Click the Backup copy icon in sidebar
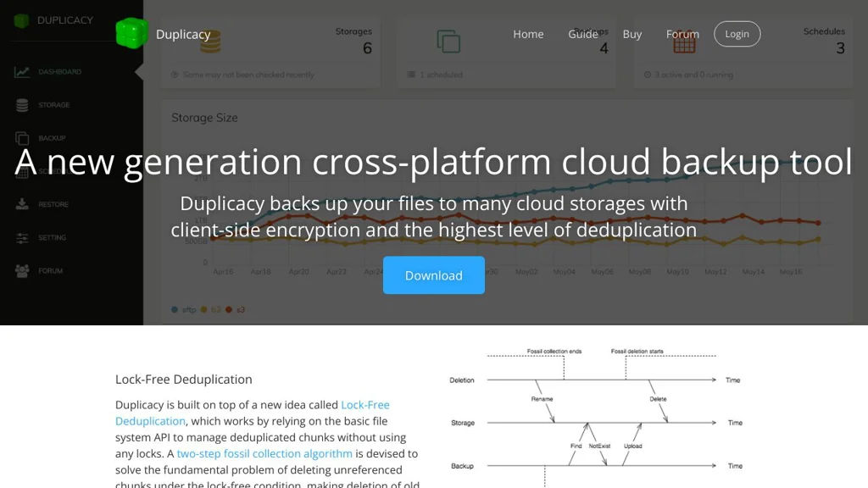 [x=22, y=138]
